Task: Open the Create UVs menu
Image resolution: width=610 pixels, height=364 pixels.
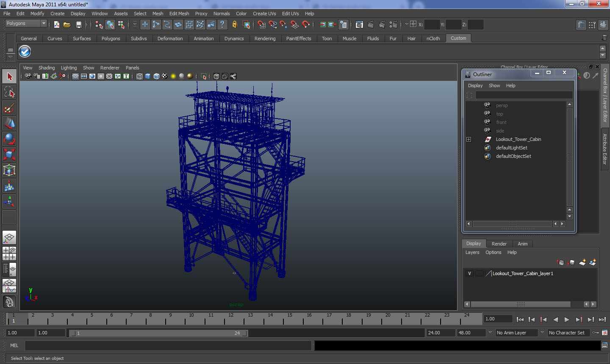Action: tap(264, 14)
